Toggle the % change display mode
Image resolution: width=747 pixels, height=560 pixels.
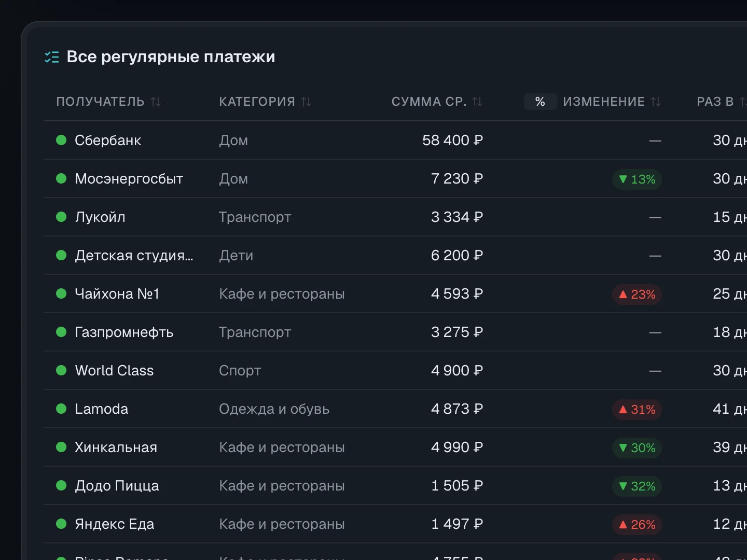click(x=540, y=102)
